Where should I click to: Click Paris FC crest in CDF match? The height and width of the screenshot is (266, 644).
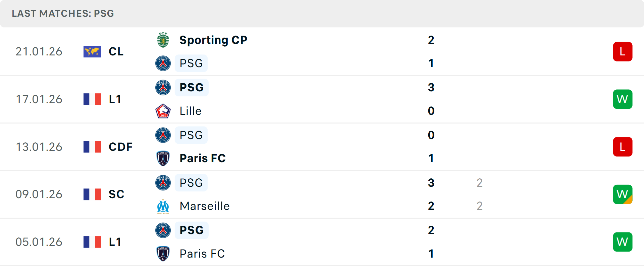click(163, 158)
